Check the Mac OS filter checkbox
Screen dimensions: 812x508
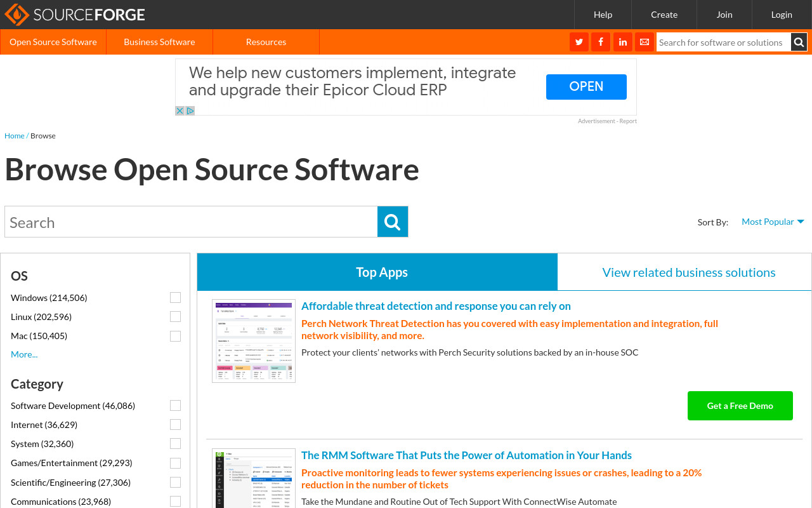click(175, 336)
